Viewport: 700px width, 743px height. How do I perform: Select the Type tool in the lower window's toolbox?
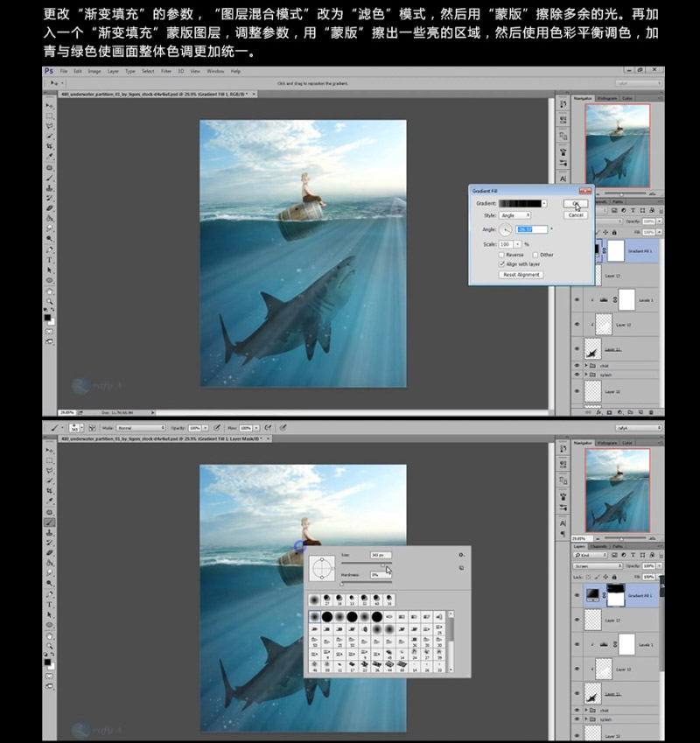pyautogui.click(x=50, y=605)
